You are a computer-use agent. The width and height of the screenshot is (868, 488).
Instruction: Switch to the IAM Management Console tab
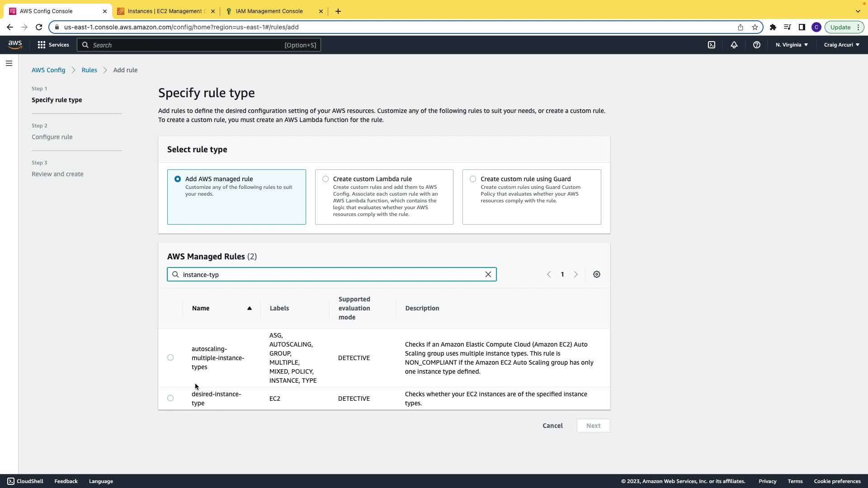(269, 11)
